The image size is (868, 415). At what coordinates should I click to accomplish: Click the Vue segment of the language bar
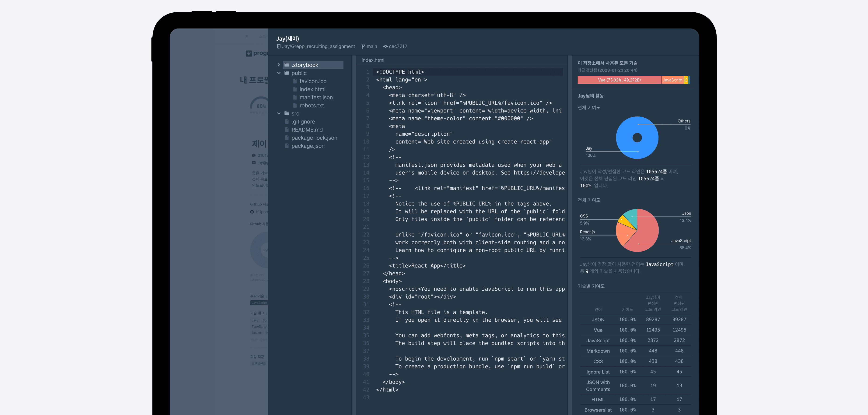(619, 80)
